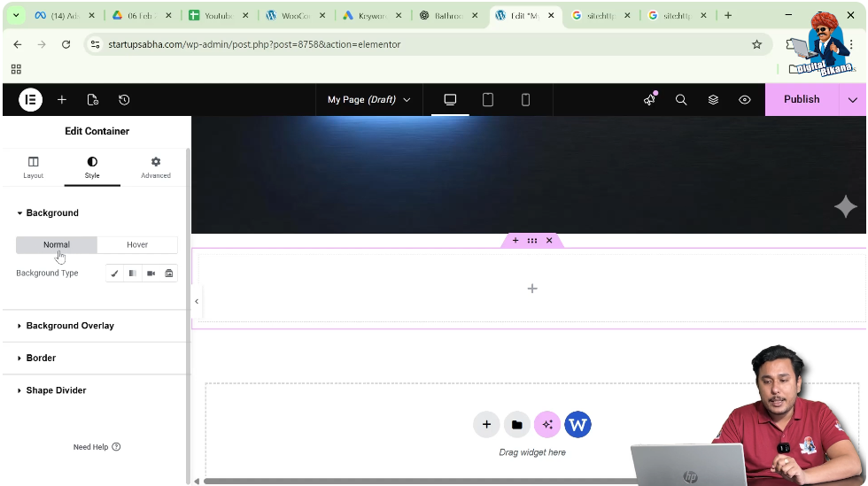The width and height of the screenshot is (868, 486).
Task: Bookmark page with star icon
Action: pyautogui.click(x=756, y=44)
